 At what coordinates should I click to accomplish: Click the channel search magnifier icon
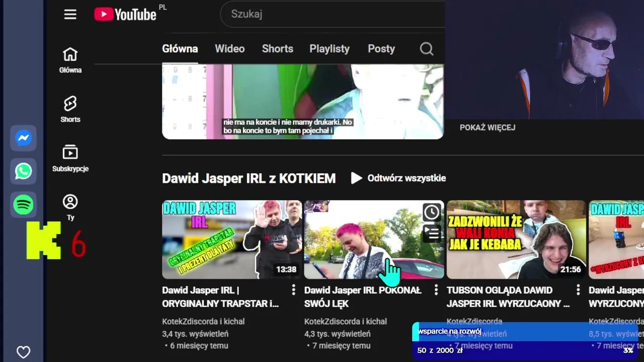427,49
